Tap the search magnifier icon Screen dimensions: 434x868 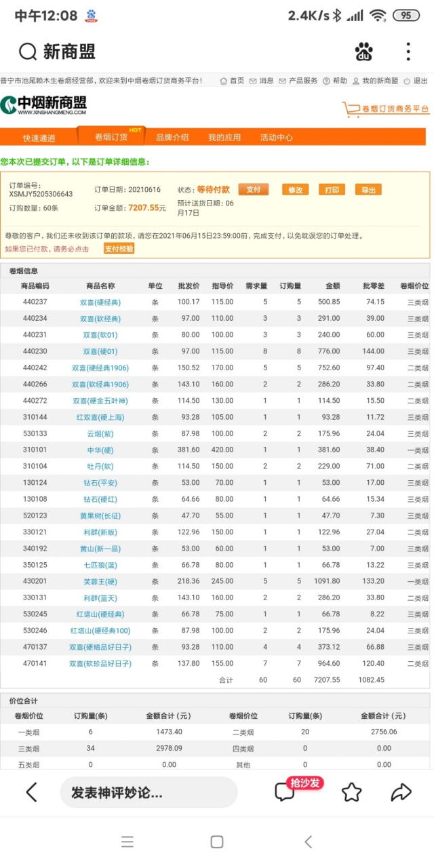(x=28, y=52)
